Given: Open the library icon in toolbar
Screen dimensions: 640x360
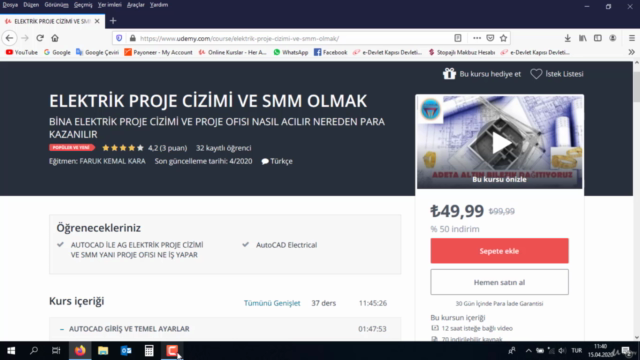Looking at the screenshot, I should [x=583, y=38].
